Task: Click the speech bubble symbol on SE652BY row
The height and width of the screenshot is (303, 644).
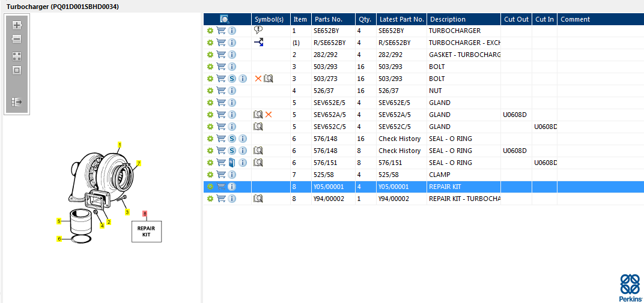Action: [x=258, y=30]
